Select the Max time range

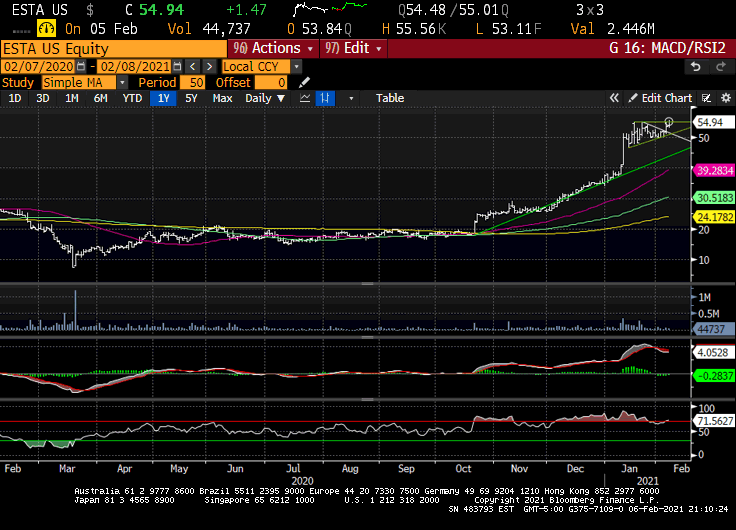click(222, 98)
